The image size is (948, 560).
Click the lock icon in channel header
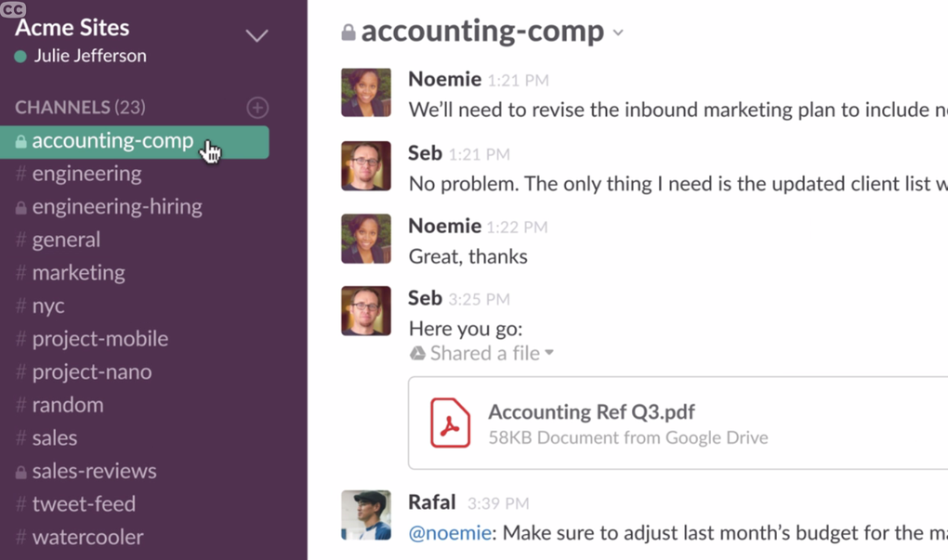click(349, 33)
